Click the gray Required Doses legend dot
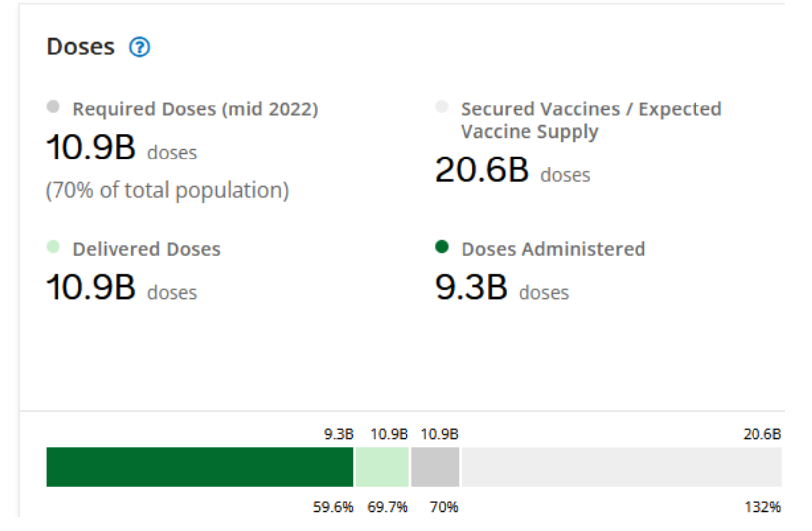The height and width of the screenshot is (531, 812). [53, 106]
